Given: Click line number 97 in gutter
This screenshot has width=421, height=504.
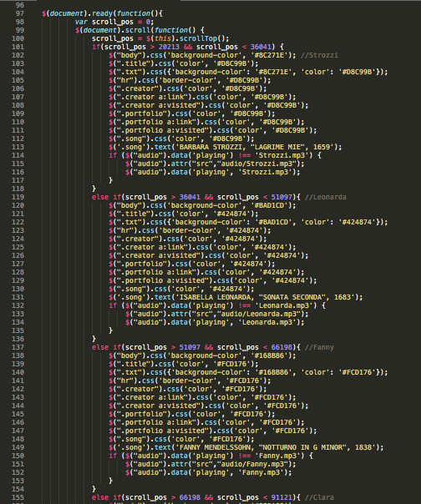Looking at the screenshot, I should click(x=20, y=13).
